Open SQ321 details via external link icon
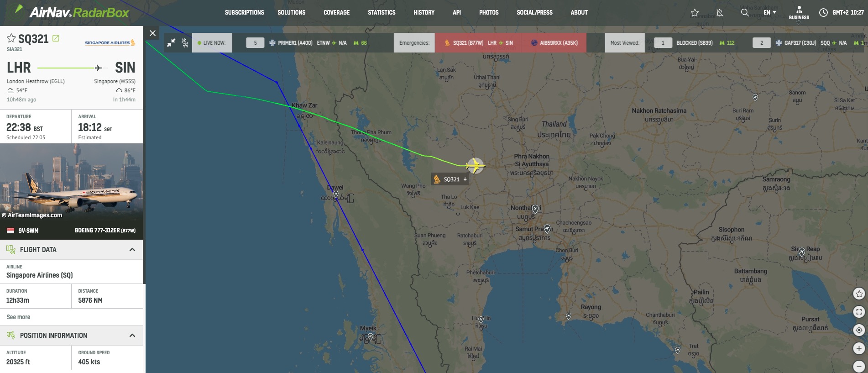The height and width of the screenshot is (373, 868). point(56,38)
